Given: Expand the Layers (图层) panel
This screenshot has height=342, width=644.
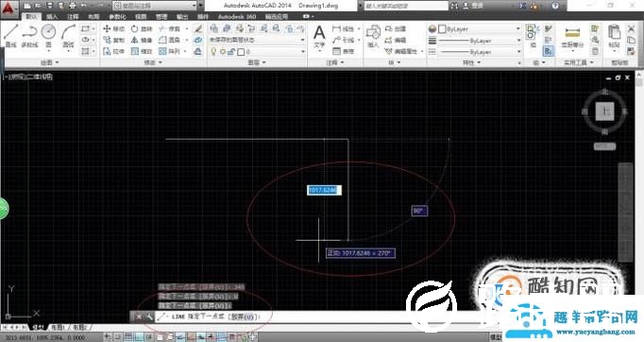Looking at the screenshot, I should (x=257, y=62).
